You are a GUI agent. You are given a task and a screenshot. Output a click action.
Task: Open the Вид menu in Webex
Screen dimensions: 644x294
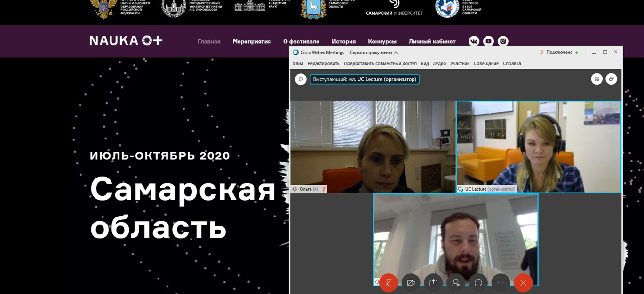[x=425, y=63]
